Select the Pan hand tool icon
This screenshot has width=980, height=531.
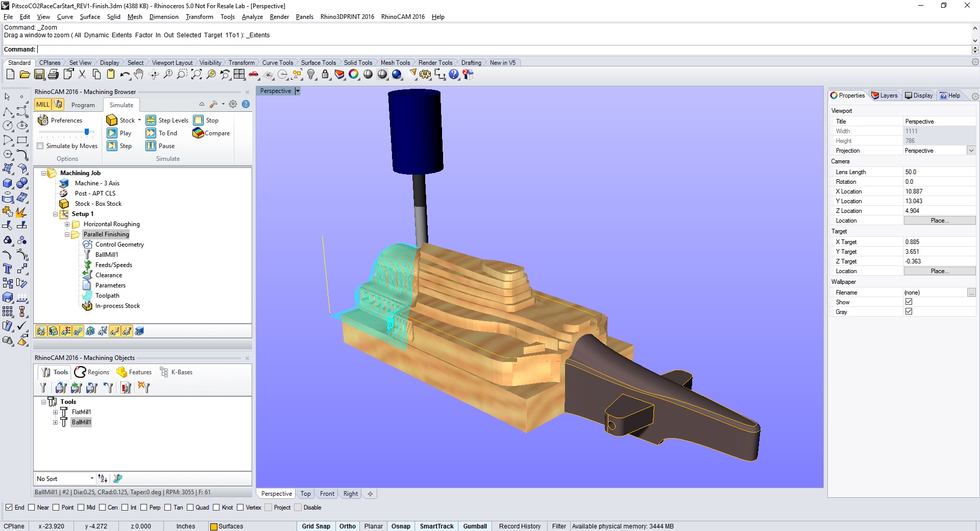(139, 75)
